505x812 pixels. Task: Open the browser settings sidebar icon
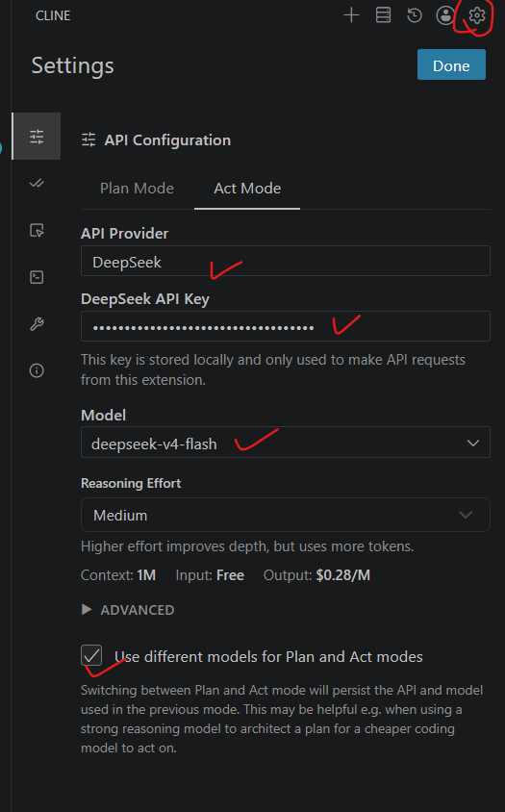point(37,231)
